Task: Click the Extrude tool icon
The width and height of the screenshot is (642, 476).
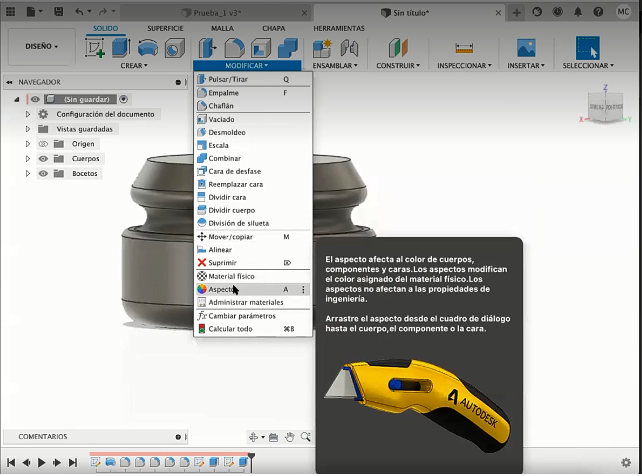Action: [x=121, y=47]
